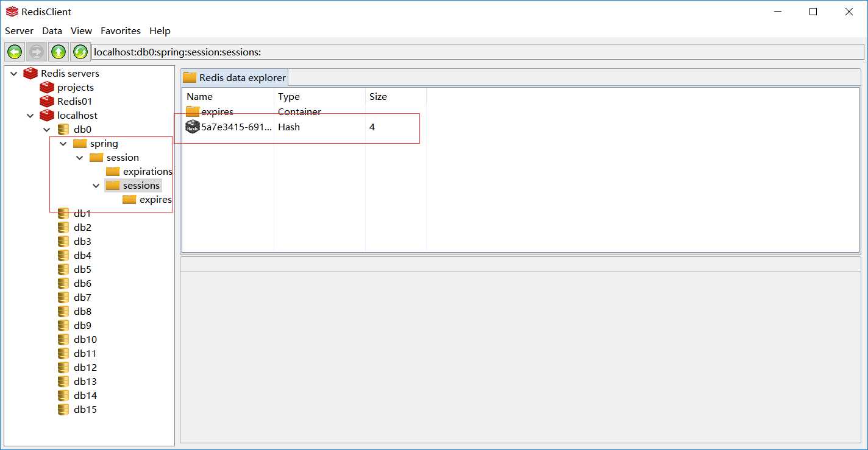The image size is (868, 450).
Task: Click the size value 4 cell
Action: pos(372,127)
